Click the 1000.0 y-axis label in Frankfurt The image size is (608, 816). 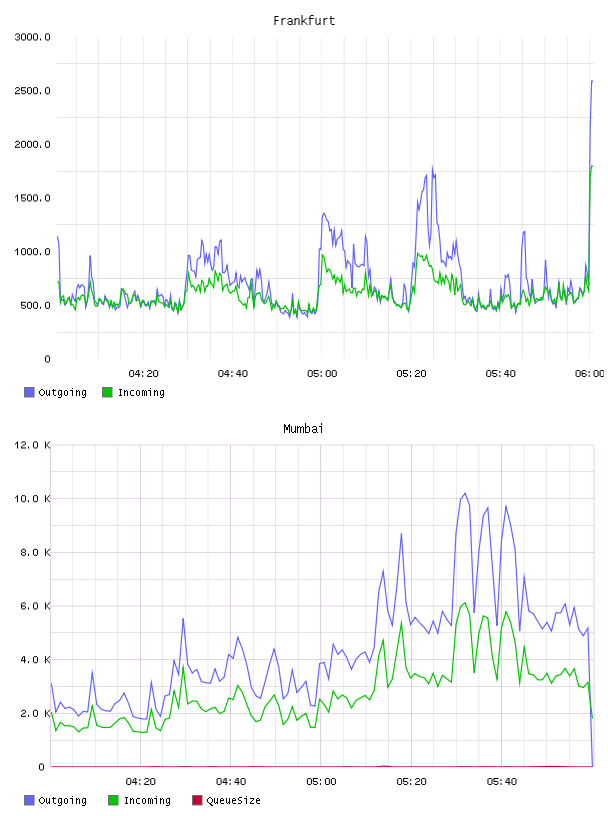[x=33, y=252]
